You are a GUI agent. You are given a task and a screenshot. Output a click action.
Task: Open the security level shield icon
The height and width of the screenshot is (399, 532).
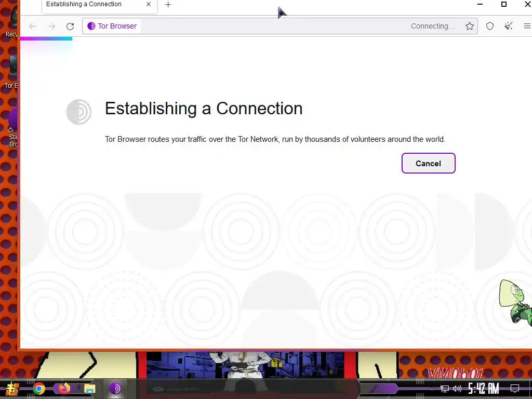tap(489, 26)
